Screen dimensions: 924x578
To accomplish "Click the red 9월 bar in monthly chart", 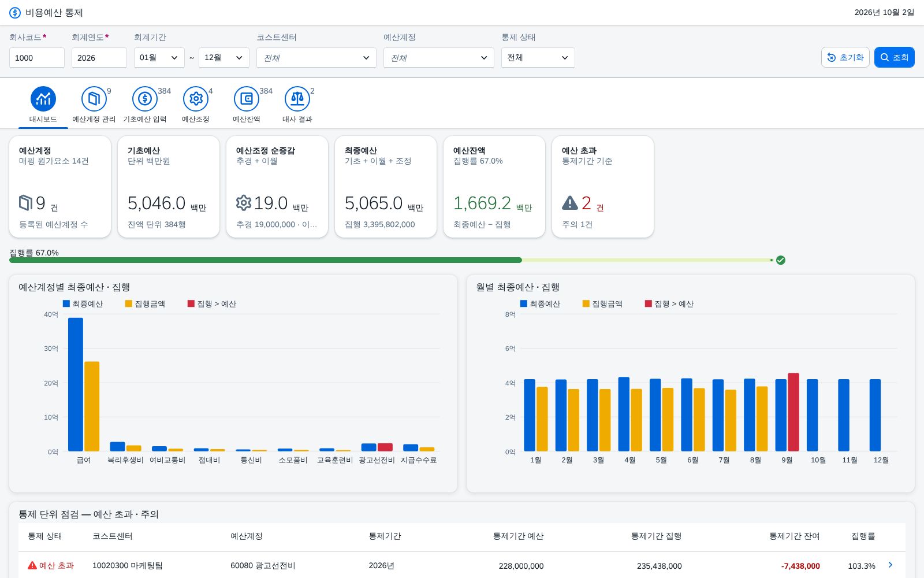I will [793, 412].
